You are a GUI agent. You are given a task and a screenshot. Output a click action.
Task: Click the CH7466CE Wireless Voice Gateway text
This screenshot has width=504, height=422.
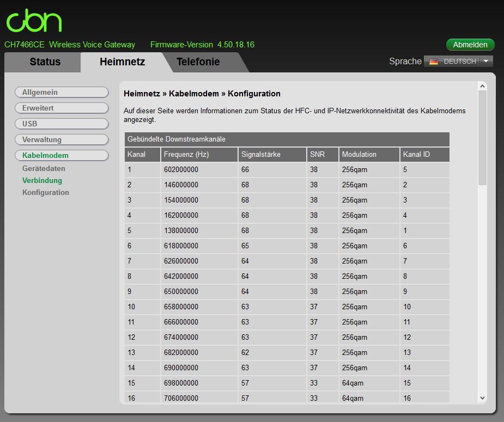click(x=70, y=45)
